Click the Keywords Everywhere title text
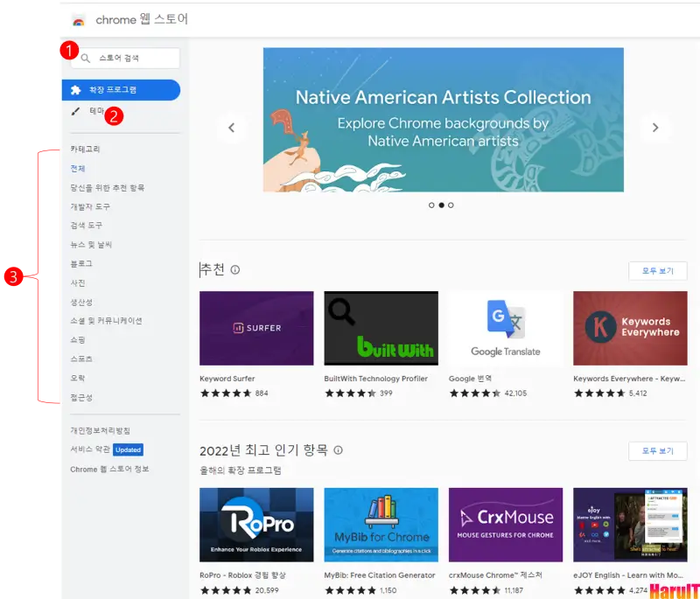This screenshot has height=599, width=700. 629,379
